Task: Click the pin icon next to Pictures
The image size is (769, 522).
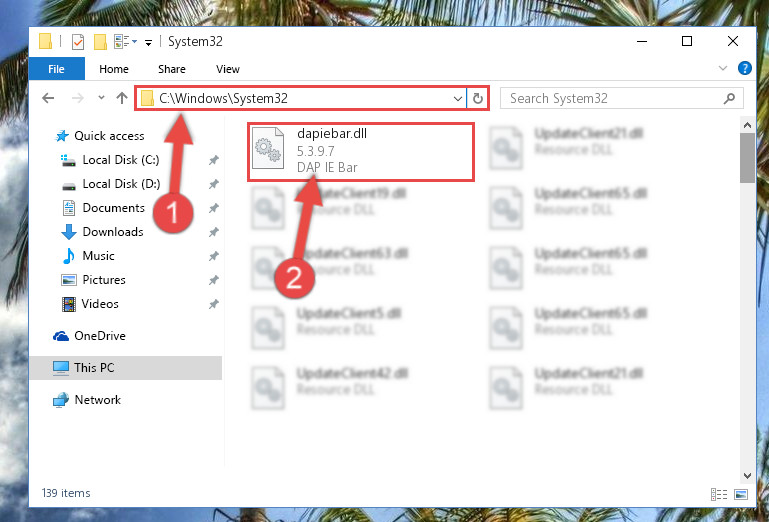Action: pyautogui.click(x=213, y=280)
